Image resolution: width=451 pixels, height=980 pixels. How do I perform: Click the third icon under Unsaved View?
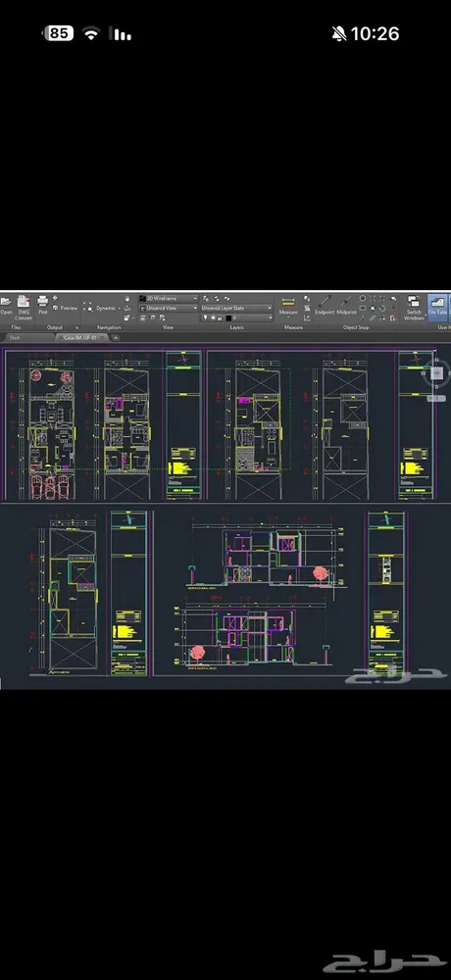coord(162,318)
